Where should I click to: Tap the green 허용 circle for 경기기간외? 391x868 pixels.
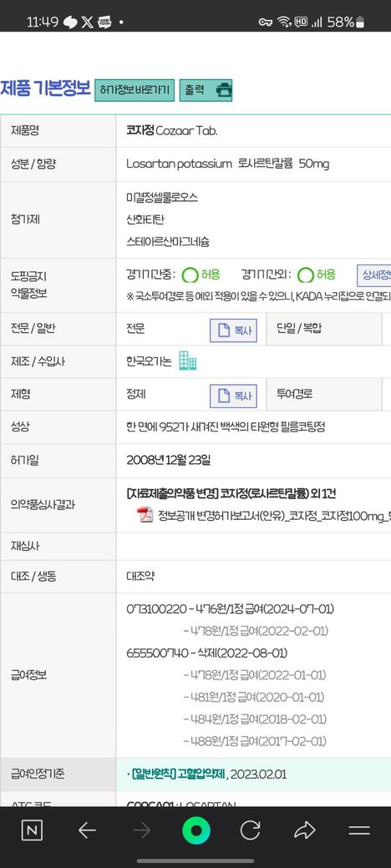tap(306, 275)
